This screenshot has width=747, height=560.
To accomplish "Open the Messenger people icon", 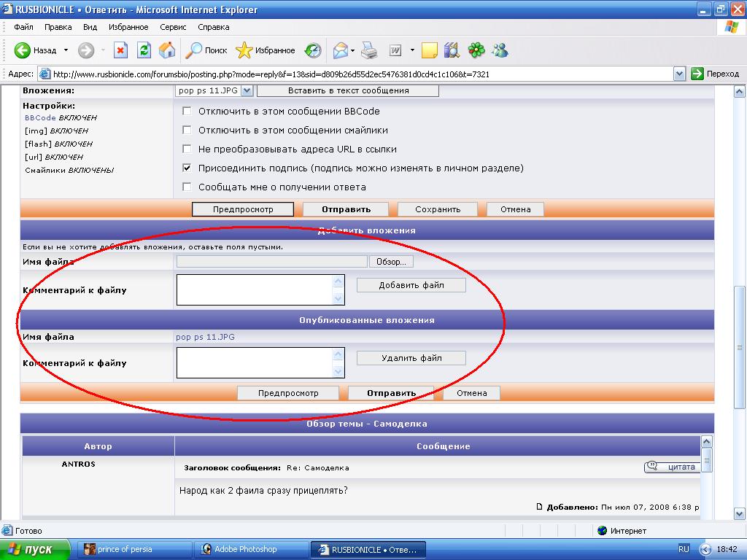I will [x=500, y=50].
